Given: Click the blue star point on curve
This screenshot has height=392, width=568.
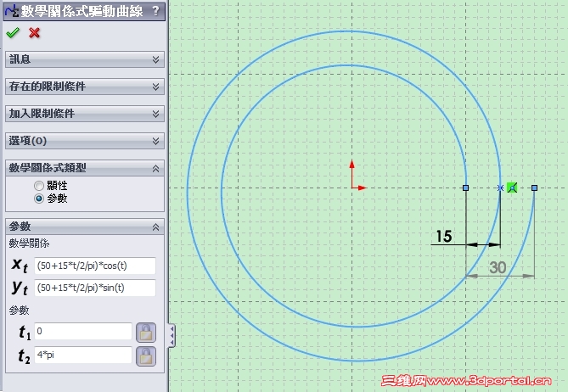Looking at the screenshot, I should 500,188.
